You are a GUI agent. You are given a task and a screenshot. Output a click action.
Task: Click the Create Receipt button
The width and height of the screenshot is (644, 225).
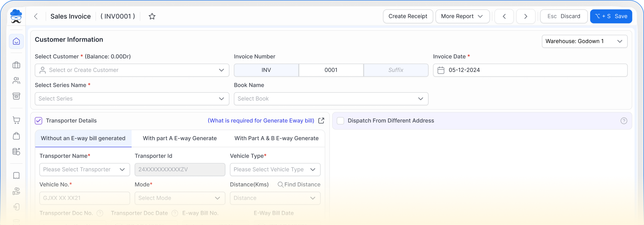coord(408,16)
